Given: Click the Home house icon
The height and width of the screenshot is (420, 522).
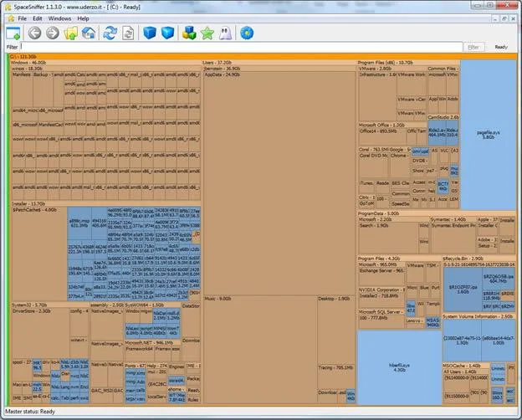Looking at the screenshot, I should pos(89,33).
